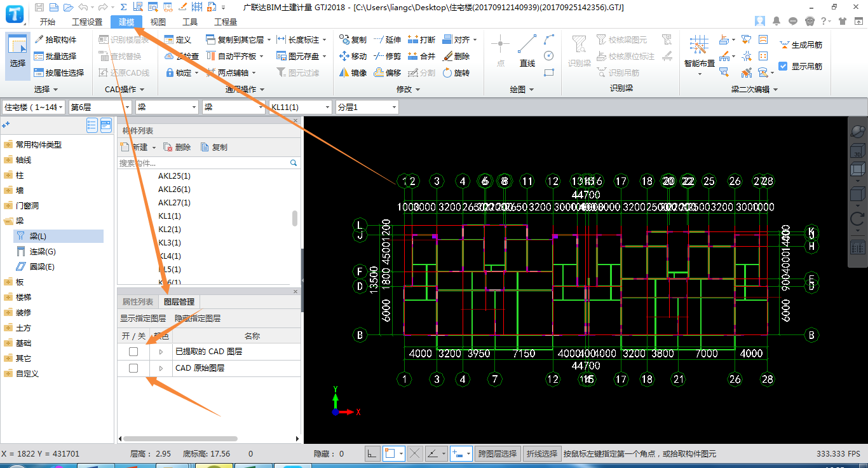
Task: Select 连梁(G) in the component tree
Action: [x=43, y=252]
